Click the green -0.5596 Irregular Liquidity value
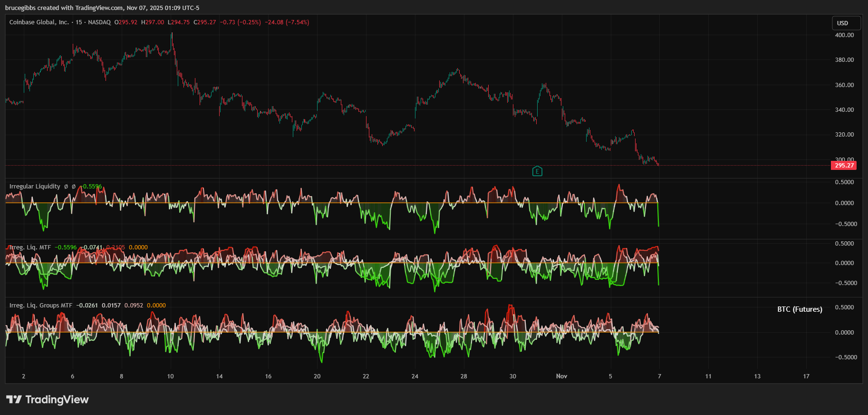The width and height of the screenshot is (868, 415). coord(92,187)
